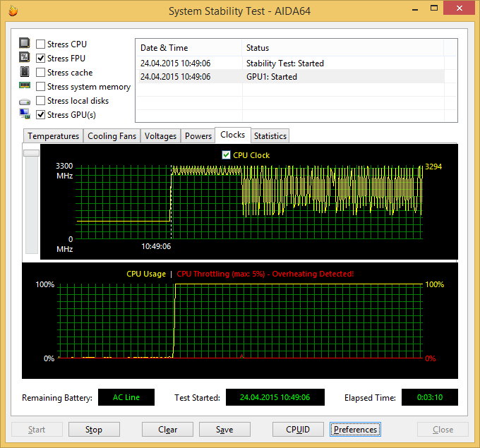Screen dimensions: 480x448
Task: Open the Statistics tab
Action: [x=270, y=136]
